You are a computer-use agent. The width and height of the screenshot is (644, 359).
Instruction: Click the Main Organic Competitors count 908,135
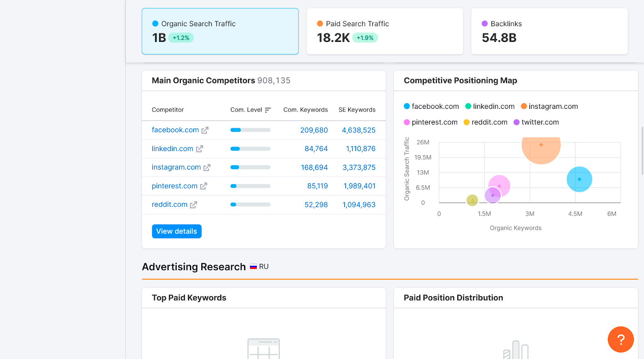[274, 81]
